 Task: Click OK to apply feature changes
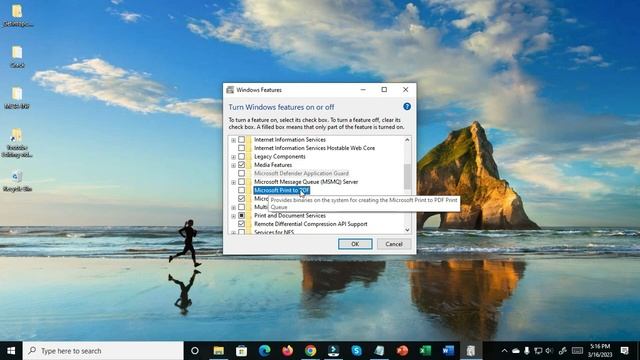355,244
